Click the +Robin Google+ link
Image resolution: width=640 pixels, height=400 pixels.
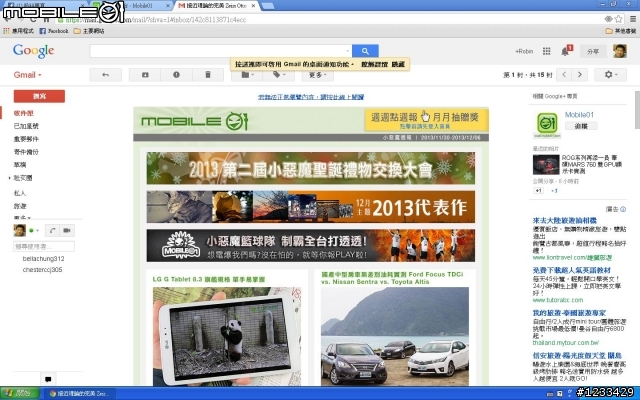[x=524, y=51]
